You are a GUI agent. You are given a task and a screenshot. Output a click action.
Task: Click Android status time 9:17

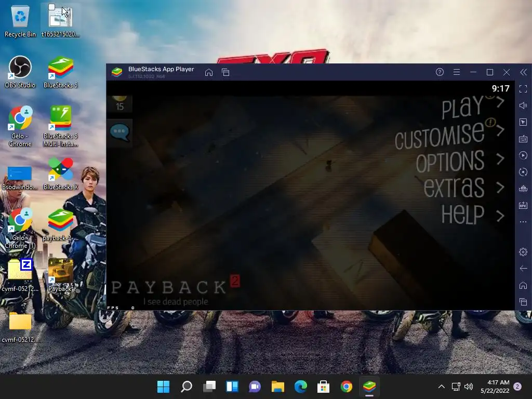[500, 88]
